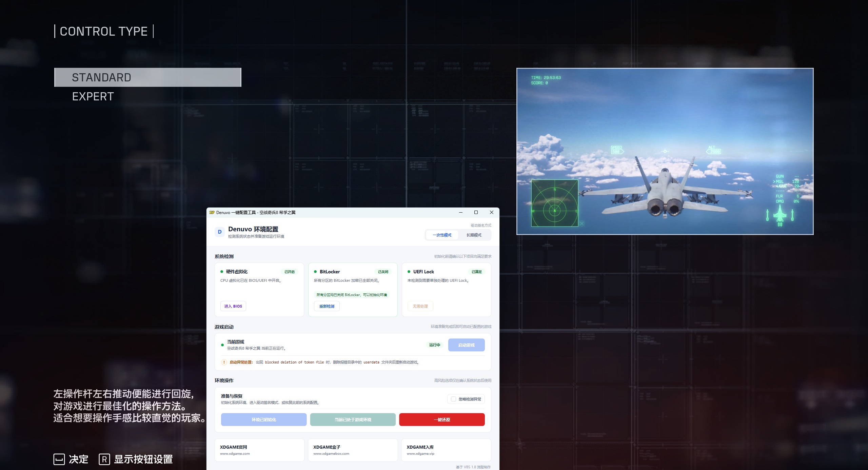Click the 游戏启动 section heading
The image size is (868, 470).
(x=224, y=327)
